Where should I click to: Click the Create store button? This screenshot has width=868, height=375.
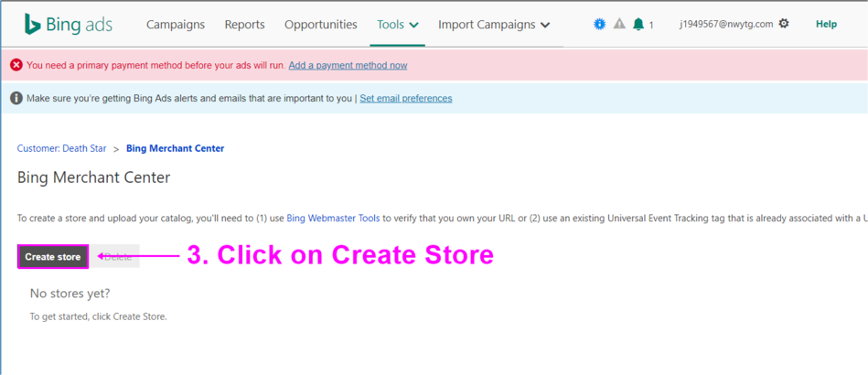click(53, 257)
